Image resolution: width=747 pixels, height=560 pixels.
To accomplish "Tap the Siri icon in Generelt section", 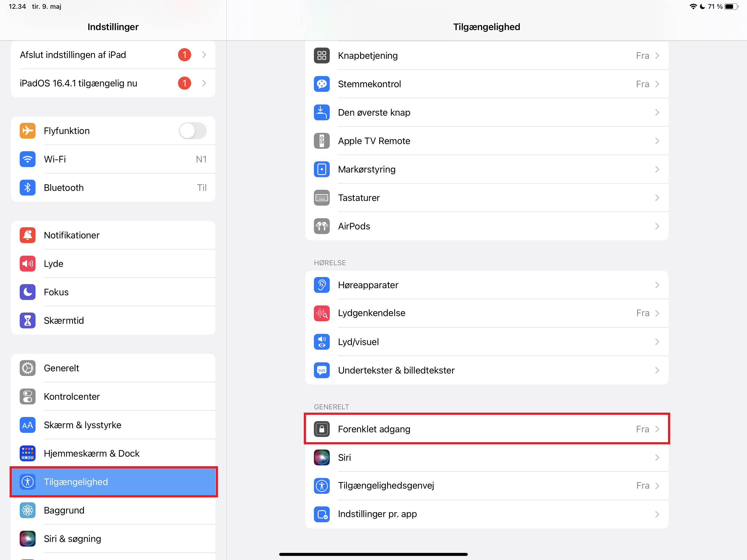I will [x=322, y=457].
